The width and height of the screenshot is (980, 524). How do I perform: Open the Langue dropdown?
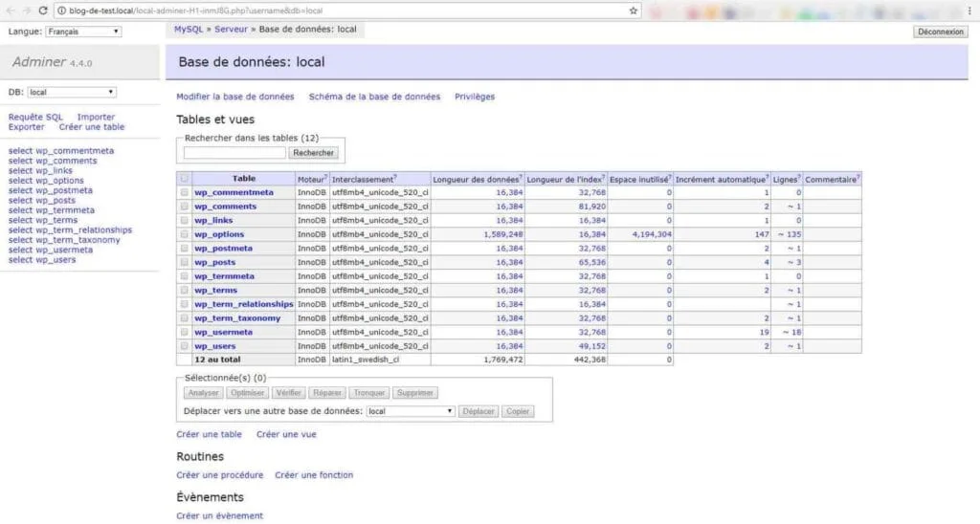point(83,32)
